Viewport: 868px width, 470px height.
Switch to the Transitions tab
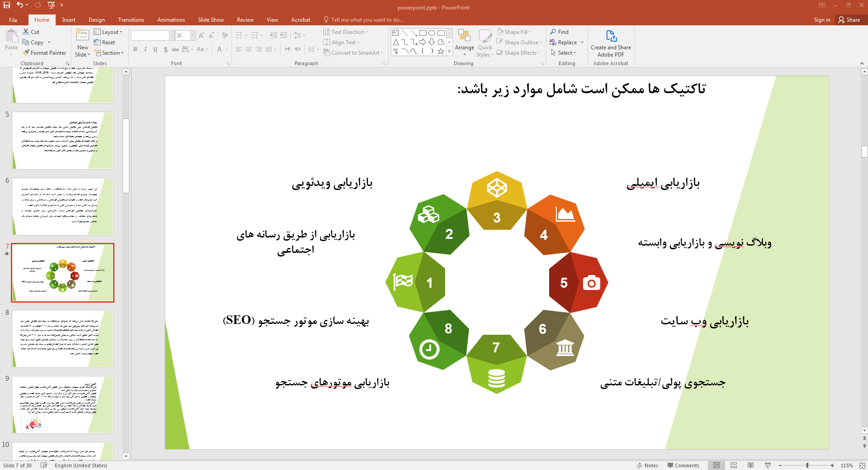click(131, 20)
